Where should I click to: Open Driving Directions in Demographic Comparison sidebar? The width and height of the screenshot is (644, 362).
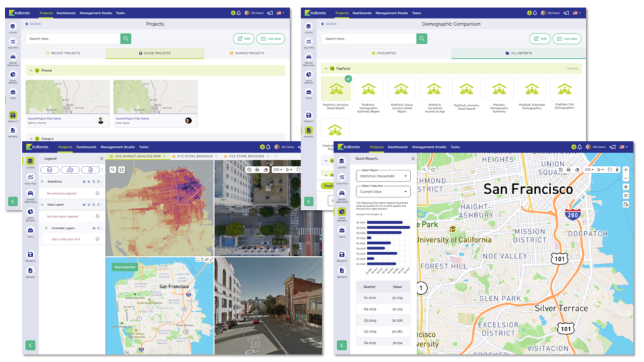[x=309, y=57]
